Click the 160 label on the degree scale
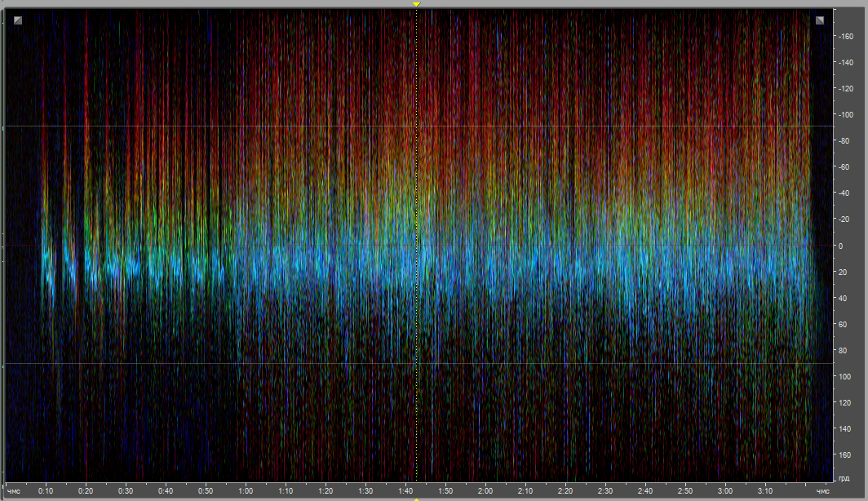Viewport: 868px width, 501px height. pos(844,454)
